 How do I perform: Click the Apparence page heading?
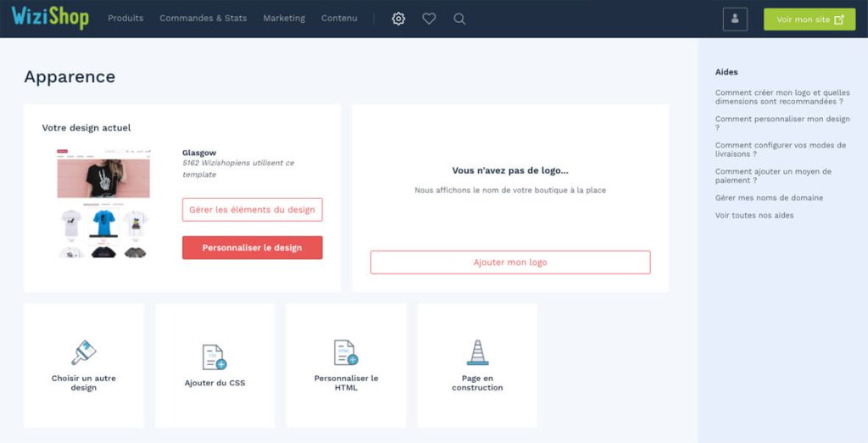pyautogui.click(x=70, y=77)
